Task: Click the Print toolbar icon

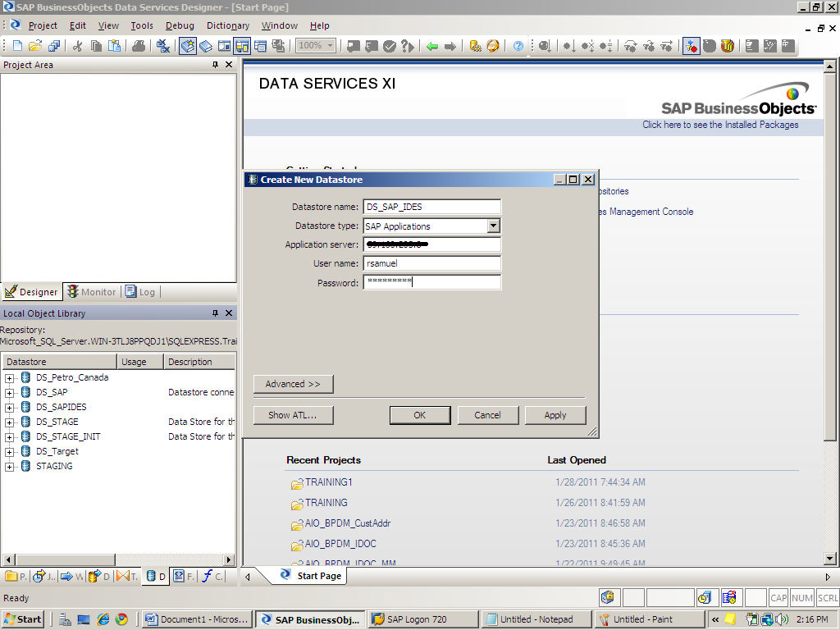Action: (x=138, y=46)
